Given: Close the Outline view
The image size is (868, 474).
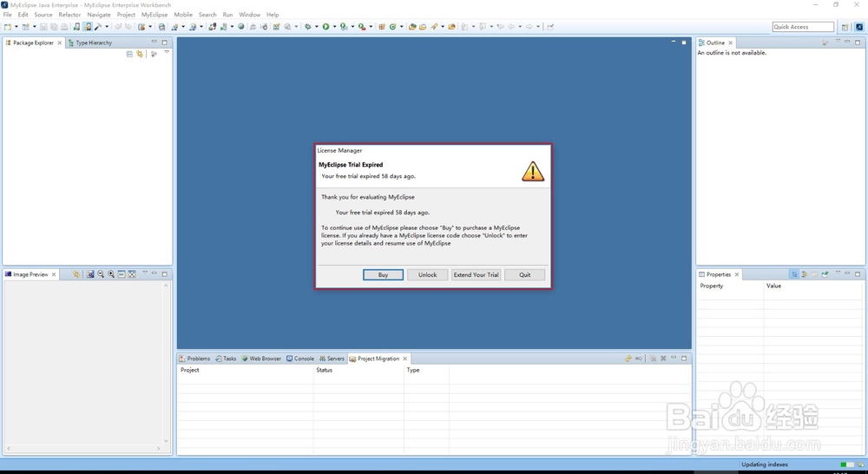Looking at the screenshot, I should 730,43.
